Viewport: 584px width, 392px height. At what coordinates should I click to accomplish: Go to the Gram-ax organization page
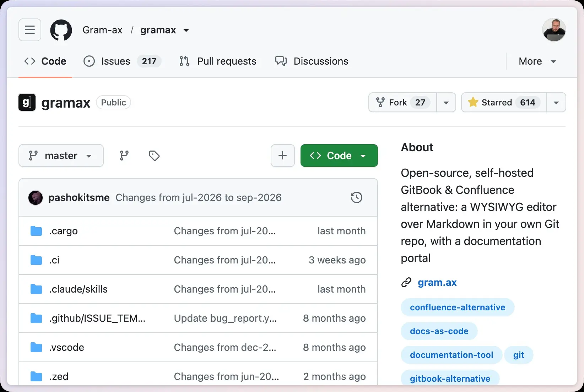(x=102, y=30)
